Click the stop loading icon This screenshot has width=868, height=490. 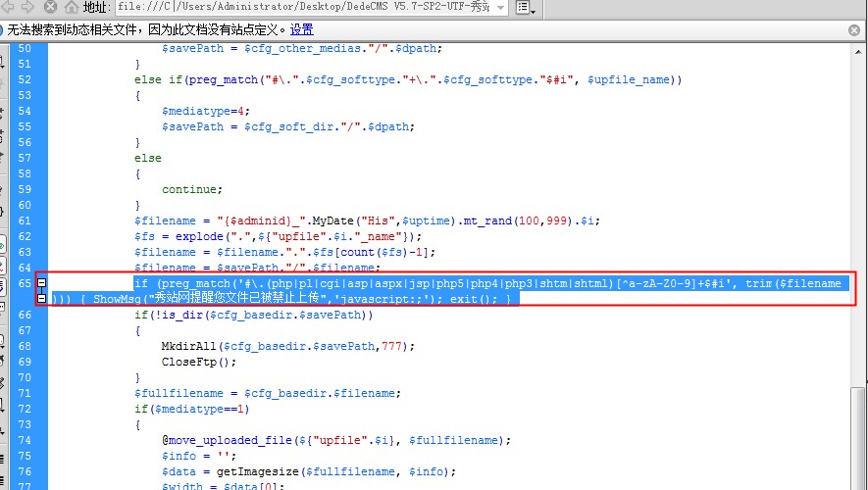pyautogui.click(x=50, y=7)
